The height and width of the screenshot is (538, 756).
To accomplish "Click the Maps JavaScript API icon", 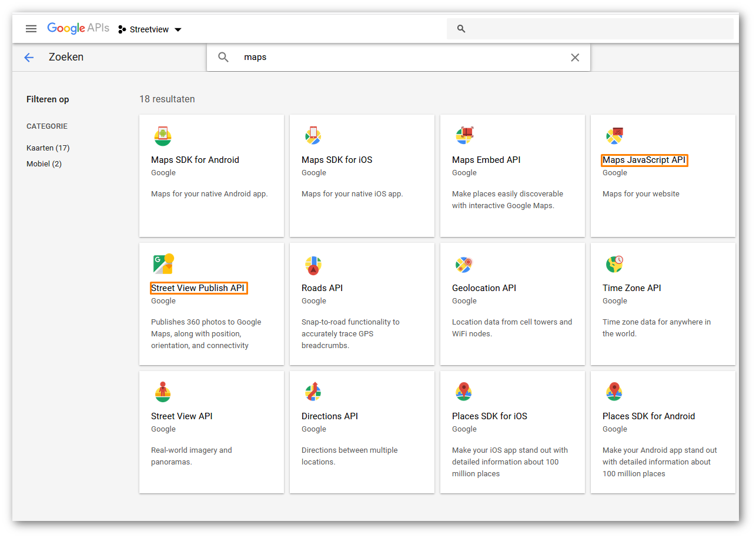I will (615, 136).
